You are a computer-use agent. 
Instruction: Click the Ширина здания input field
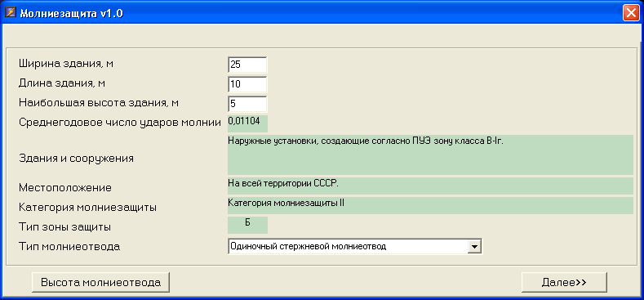[247, 65]
